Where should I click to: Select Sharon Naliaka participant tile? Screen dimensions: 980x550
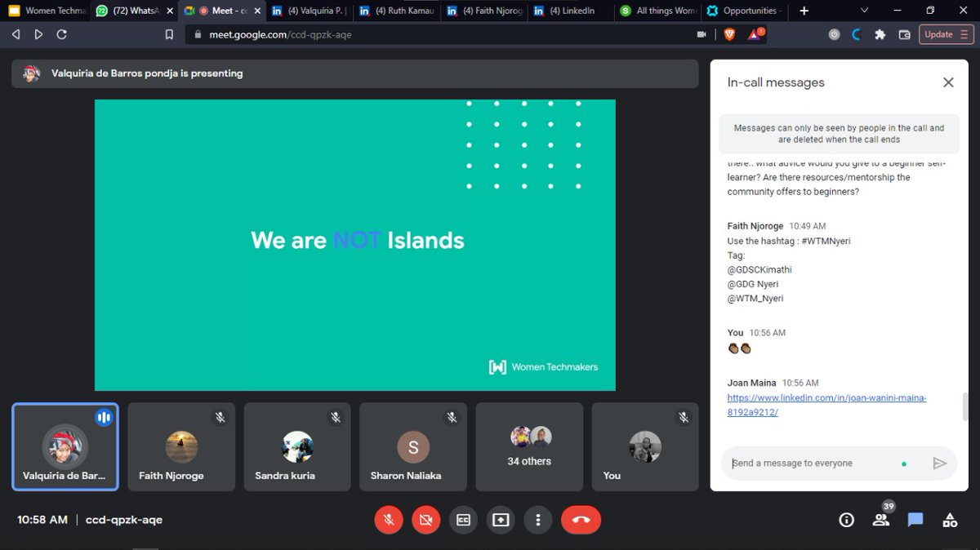[x=413, y=446]
